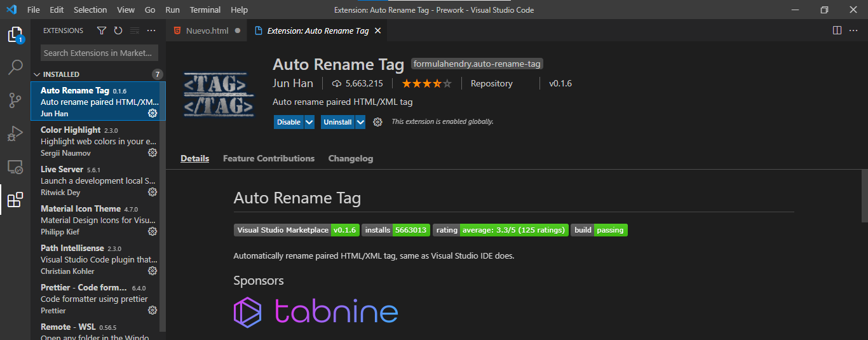The height and width of the screenshot is (340, 868).
Task: Click the rating average badge
Action: pos(501,230)
